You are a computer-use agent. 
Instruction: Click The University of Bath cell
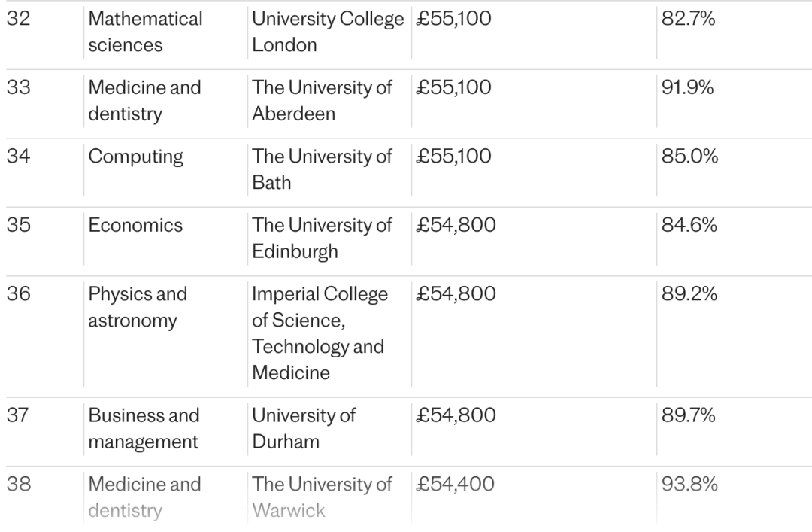[x=322, y=169]
